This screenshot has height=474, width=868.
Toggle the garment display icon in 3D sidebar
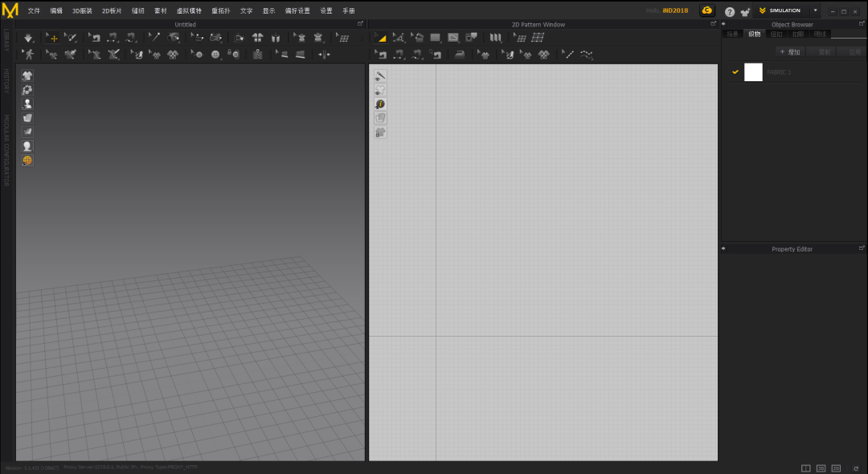click(x=27, y=76)
